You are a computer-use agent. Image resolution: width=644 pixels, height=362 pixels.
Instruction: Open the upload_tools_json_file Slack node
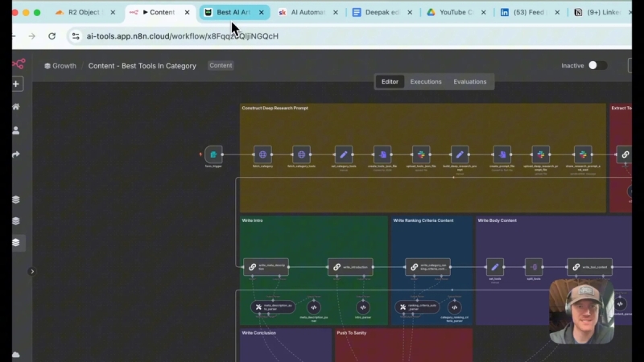[421, 154]
